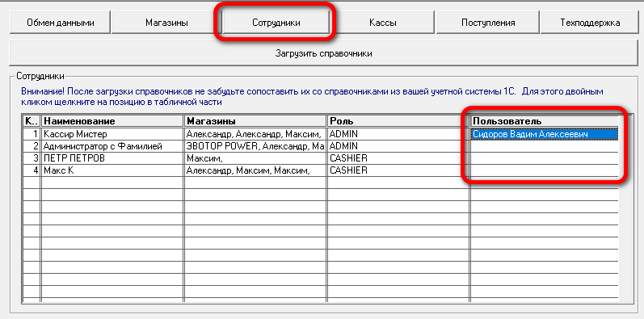Image resolution: width=644 pixels, height=319 pixels.
Task: Click stores cell of ПЕТР ПЕТРОВ row
Action: click(256, 158)
